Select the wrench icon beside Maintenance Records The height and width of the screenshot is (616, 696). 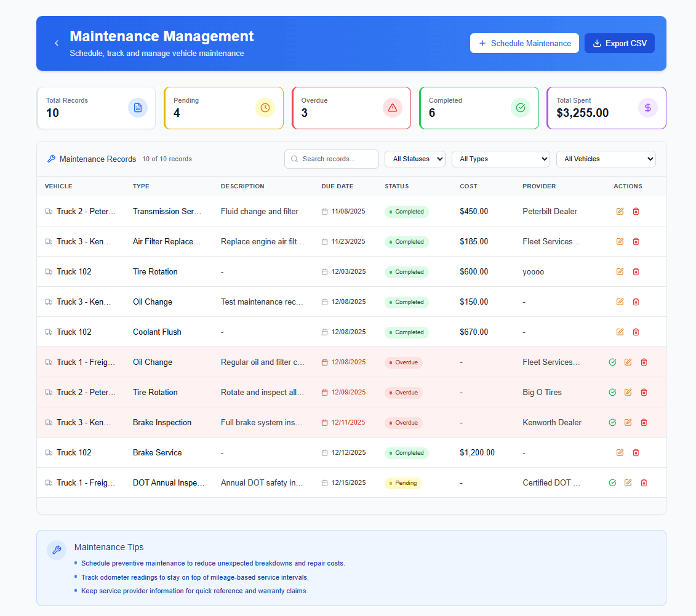coord(51,158)
